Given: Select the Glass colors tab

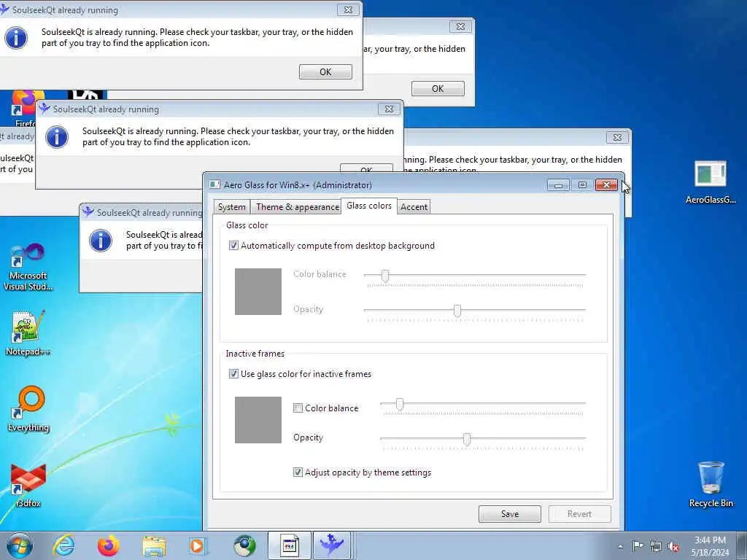Looking at the screenshot, I should coord(368,206).
